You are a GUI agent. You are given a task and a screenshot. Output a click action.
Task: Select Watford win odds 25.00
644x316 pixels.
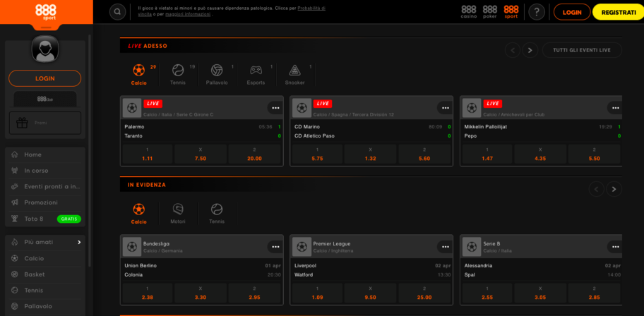pos(424,293)
